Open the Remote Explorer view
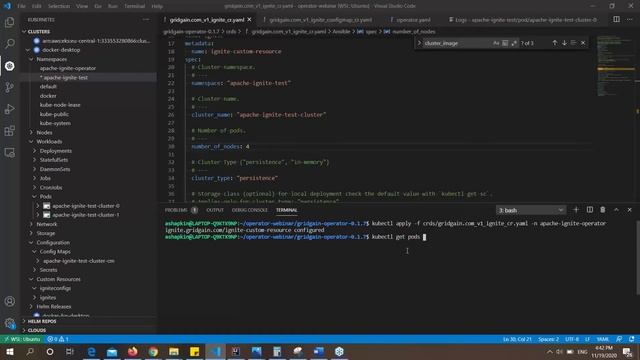 (9, 153)
